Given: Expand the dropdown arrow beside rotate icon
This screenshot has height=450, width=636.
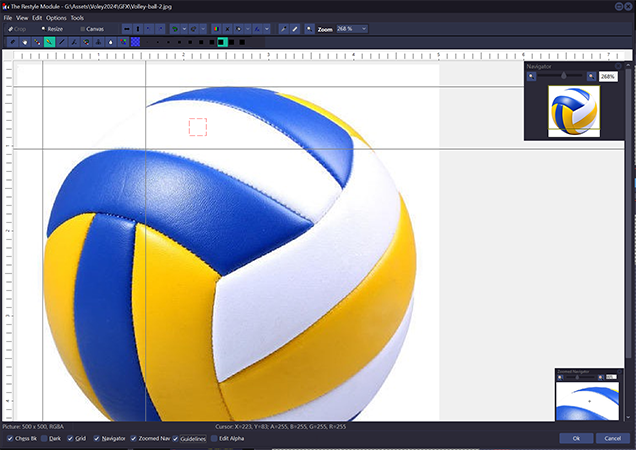Looking at the screenshot, I should click(x=184, y=29).
